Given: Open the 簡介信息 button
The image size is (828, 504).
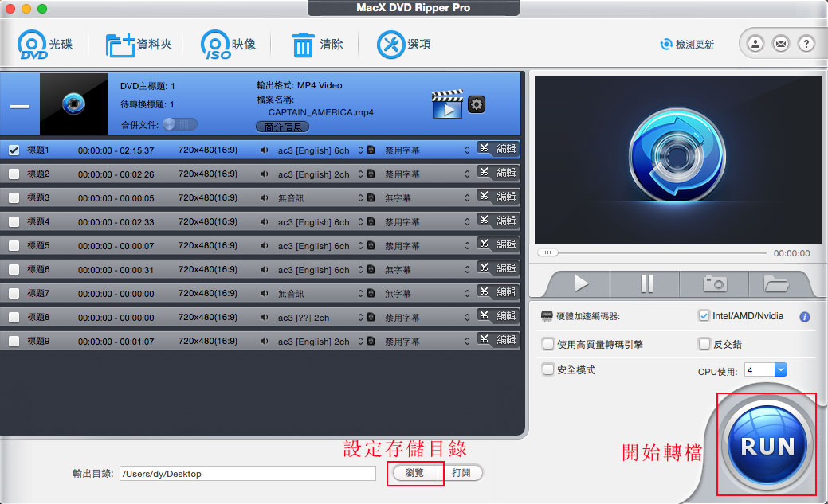Looking at the screenshot, I should click(283, 127).
